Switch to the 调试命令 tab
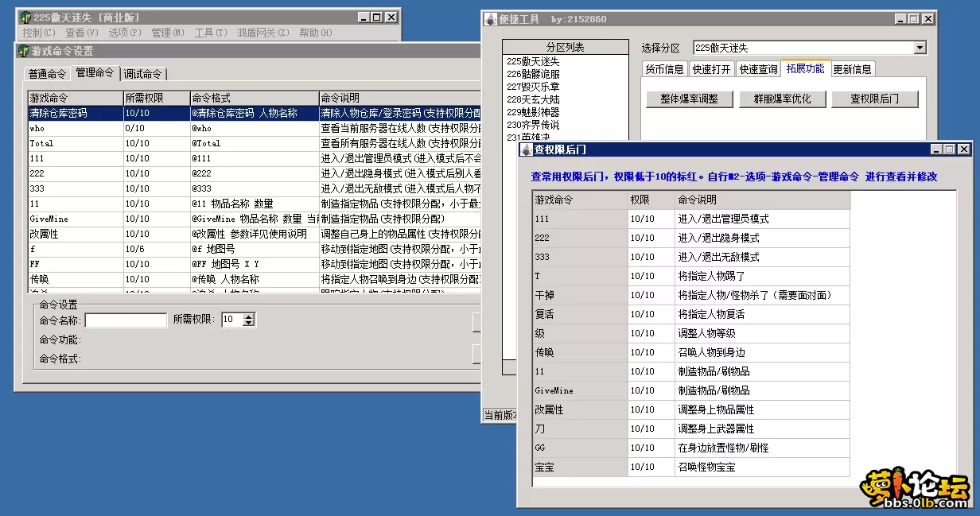980x516 pixels. [142, 74]
